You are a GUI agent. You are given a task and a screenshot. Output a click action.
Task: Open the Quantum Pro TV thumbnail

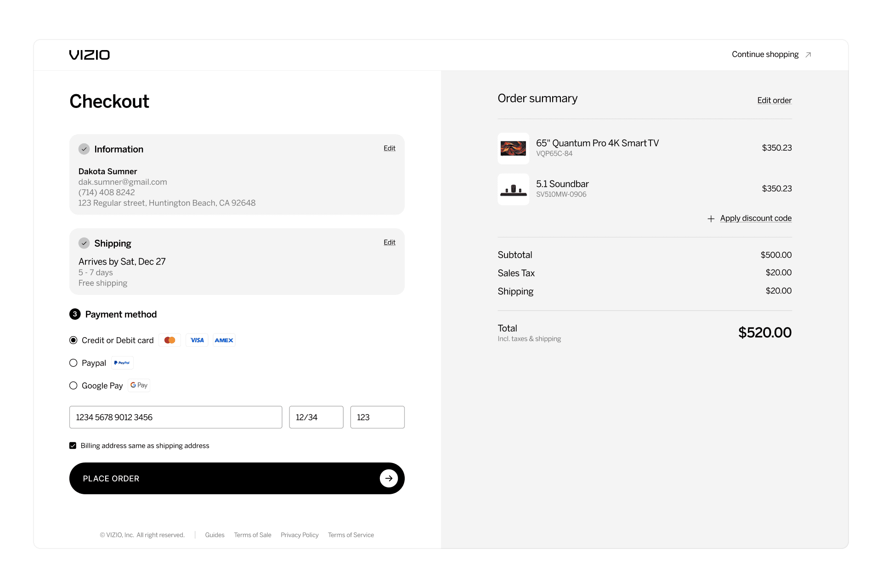click(x=513, y=148)
